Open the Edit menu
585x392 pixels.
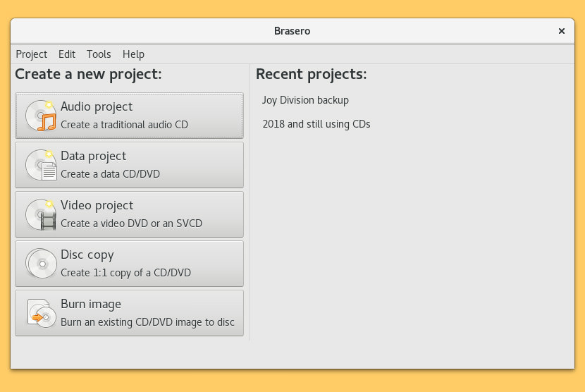click(x=67, y=54)
